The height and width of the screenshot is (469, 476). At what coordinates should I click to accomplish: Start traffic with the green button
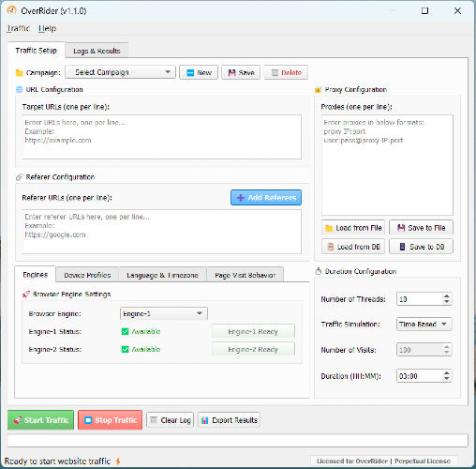[40, 420]
